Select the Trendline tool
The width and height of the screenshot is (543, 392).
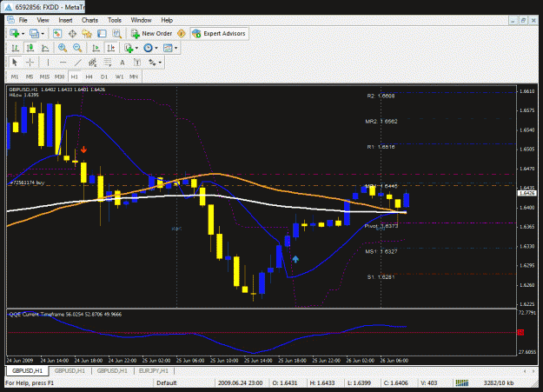(x=77, y=63)
